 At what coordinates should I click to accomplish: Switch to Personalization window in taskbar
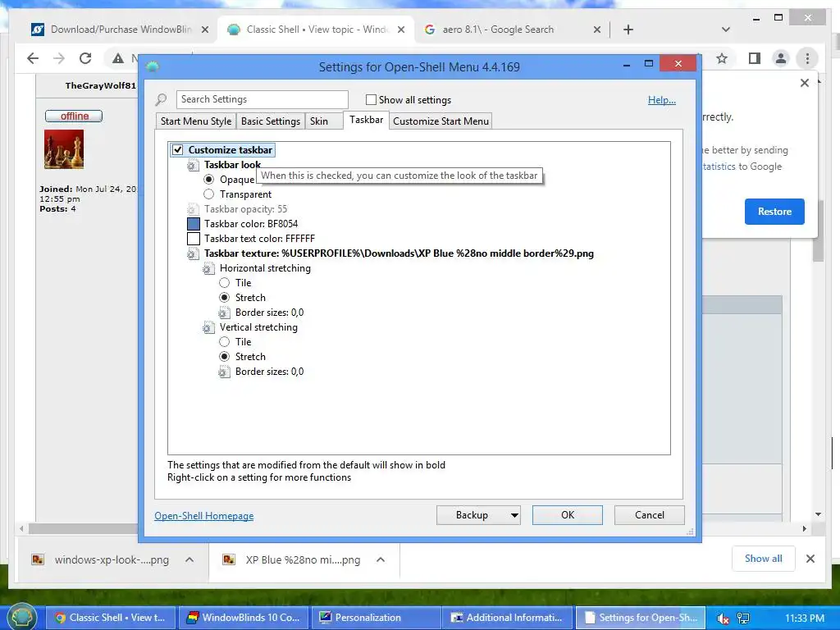[x=376, y=618]
